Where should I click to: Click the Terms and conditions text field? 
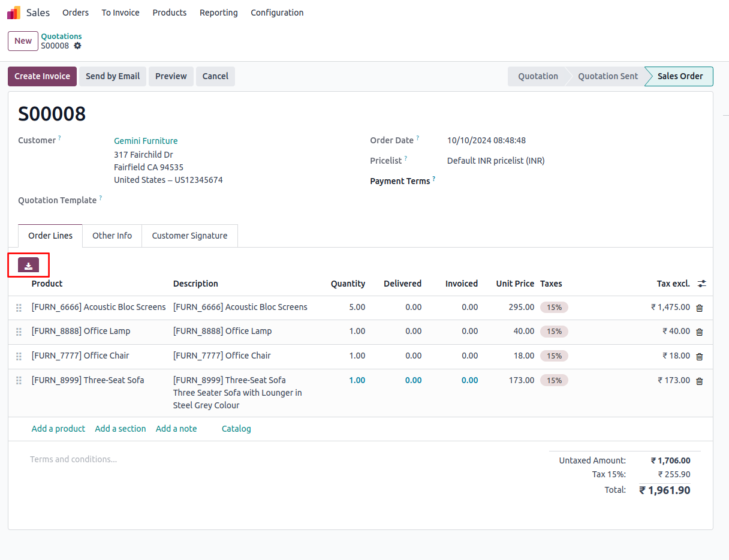74,459
